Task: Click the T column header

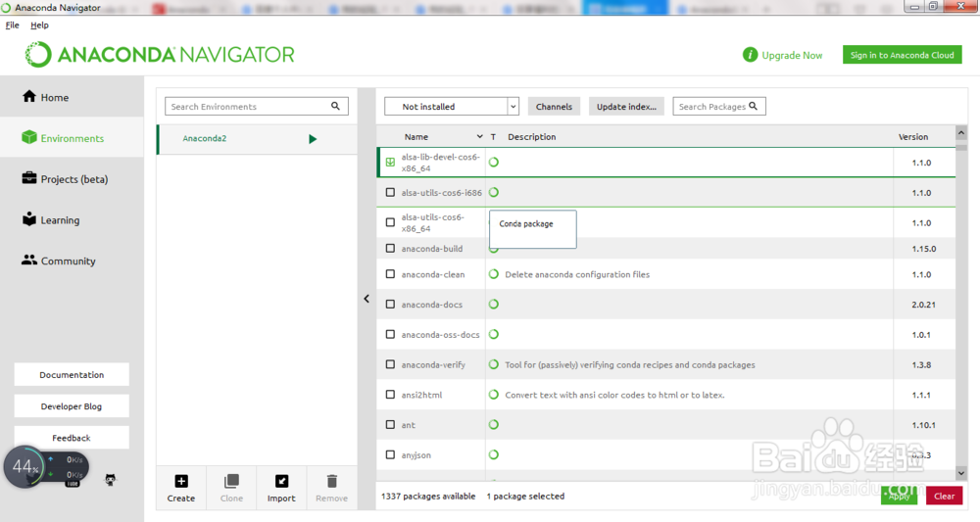Action: click(493, 137)
